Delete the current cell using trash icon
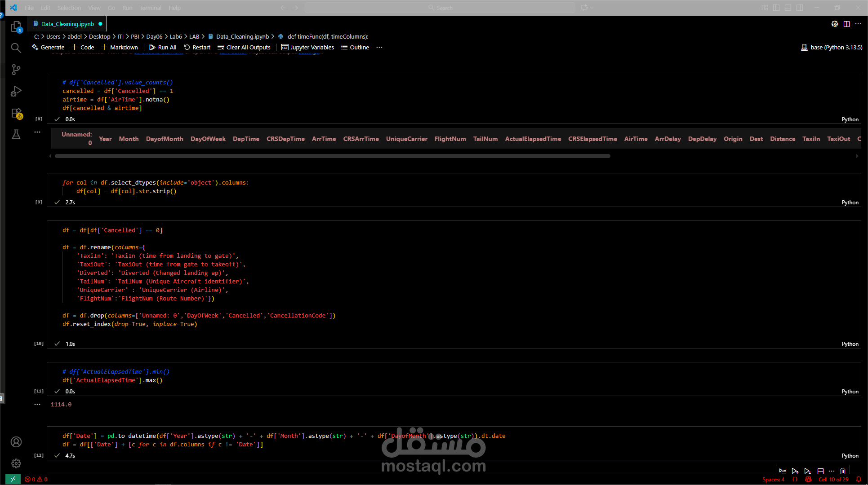Viewport: 868px width, 485px height. tap(843, 471)
